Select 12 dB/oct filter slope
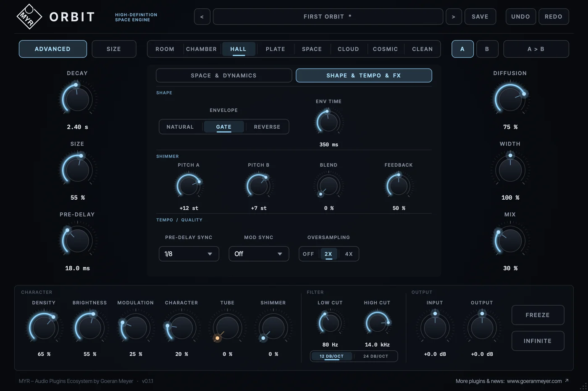This screenshot has width=588, height=391. click(x=332, y=356)
